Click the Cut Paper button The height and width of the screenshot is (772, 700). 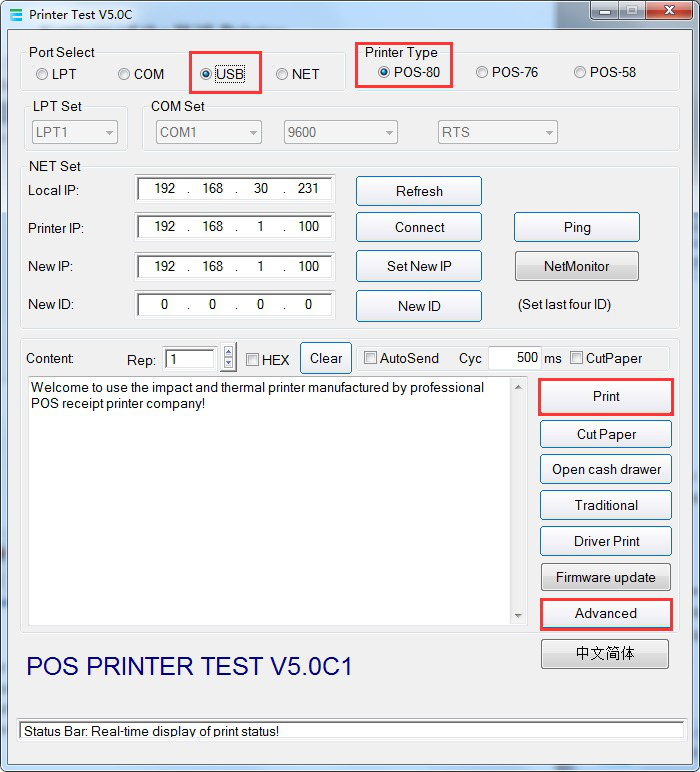pos(606,434)
